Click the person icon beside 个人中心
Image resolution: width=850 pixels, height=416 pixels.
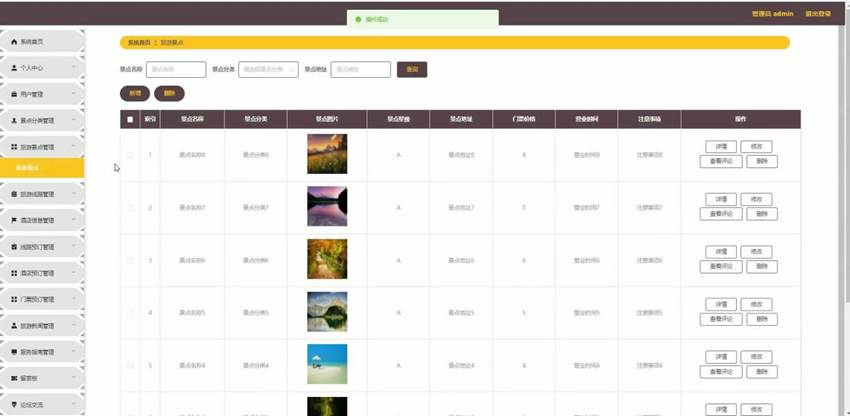(x=14, y=68)
